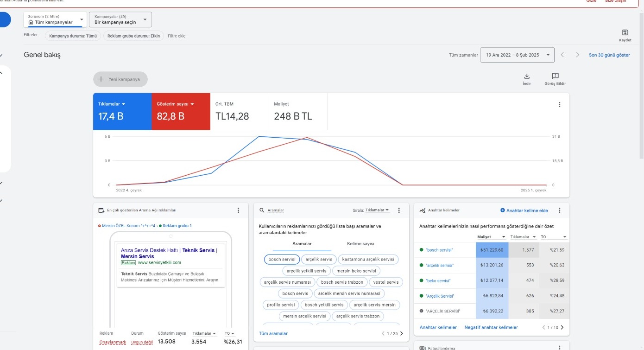Viewport: 644px width, 350px height.
Task: Go to next page of Aramalar list
Action: 401,333
